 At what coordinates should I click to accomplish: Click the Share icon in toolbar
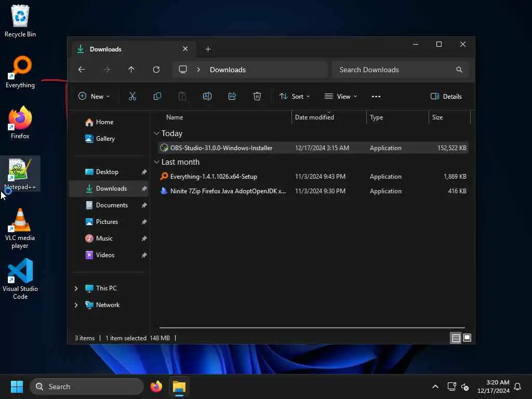(x=232, y=96)
